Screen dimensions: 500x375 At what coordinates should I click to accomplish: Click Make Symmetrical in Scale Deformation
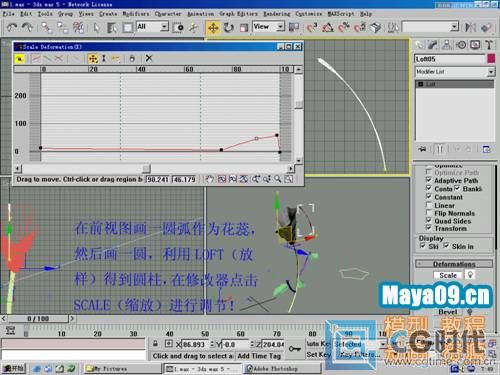pyautogui.click(x=20, y=59)
